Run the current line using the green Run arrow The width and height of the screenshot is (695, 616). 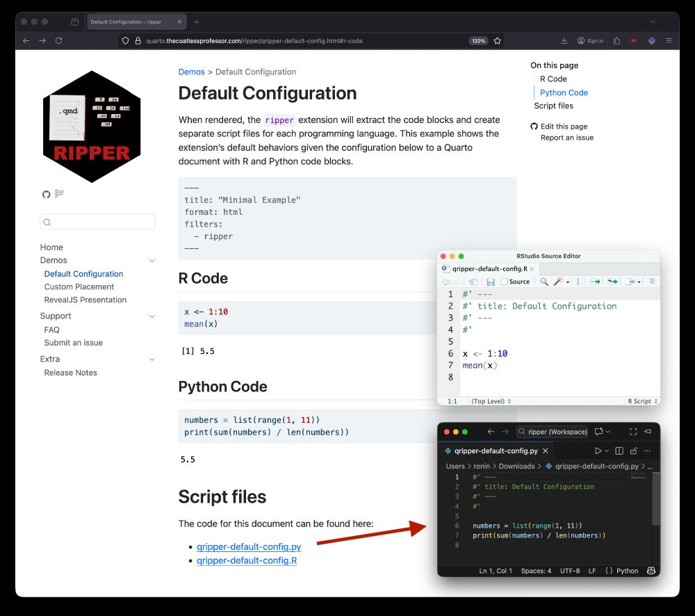pyautogui.click(x=594, y=282)
